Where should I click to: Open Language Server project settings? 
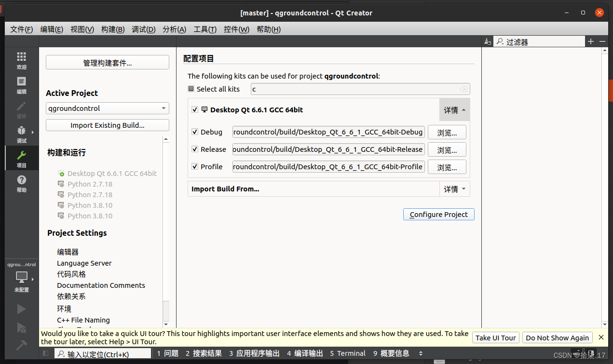tap(84, 263)
